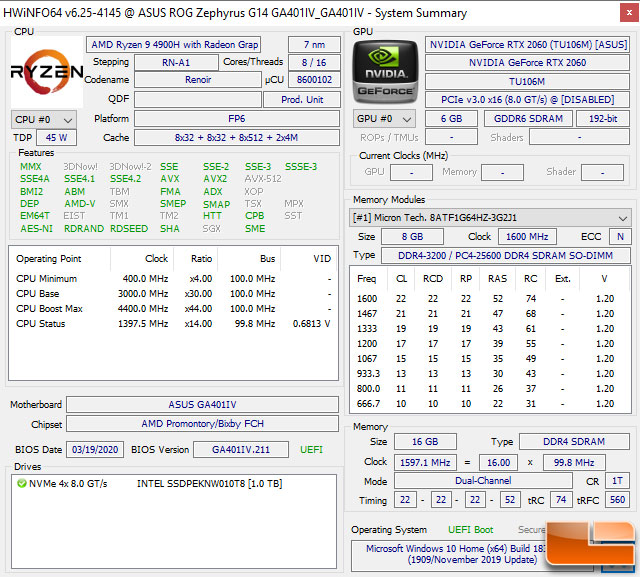Click the 192-bit bus width field
Screen dimensions: 640x577
click(x=603, y=119)
